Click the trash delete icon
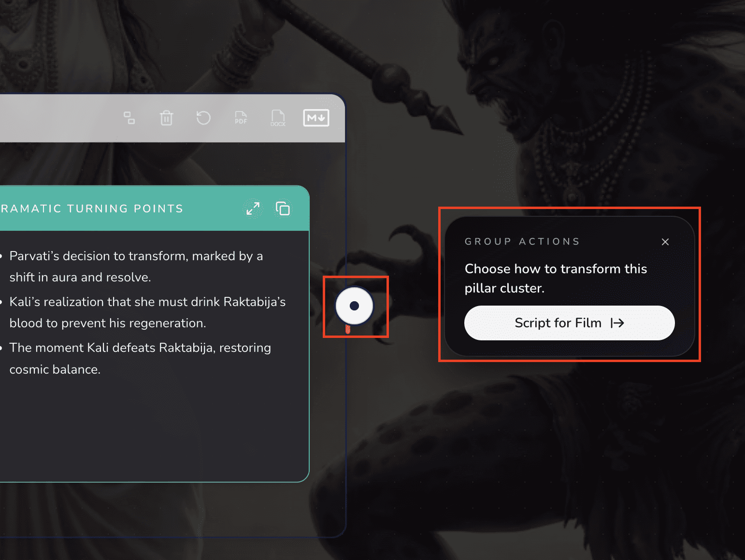The width and height of the screenshot is (745, 560). pyautogui.click(x=166, y=118)
